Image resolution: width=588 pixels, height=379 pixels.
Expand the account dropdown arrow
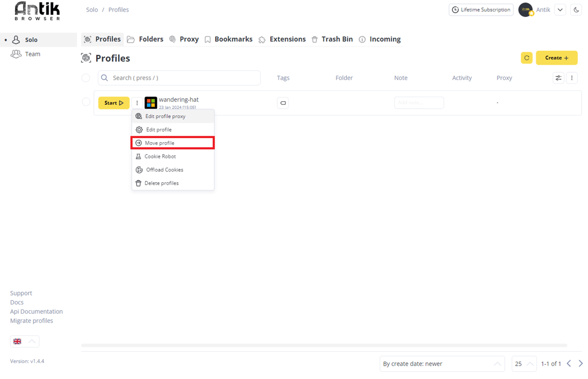pos(560,10)
